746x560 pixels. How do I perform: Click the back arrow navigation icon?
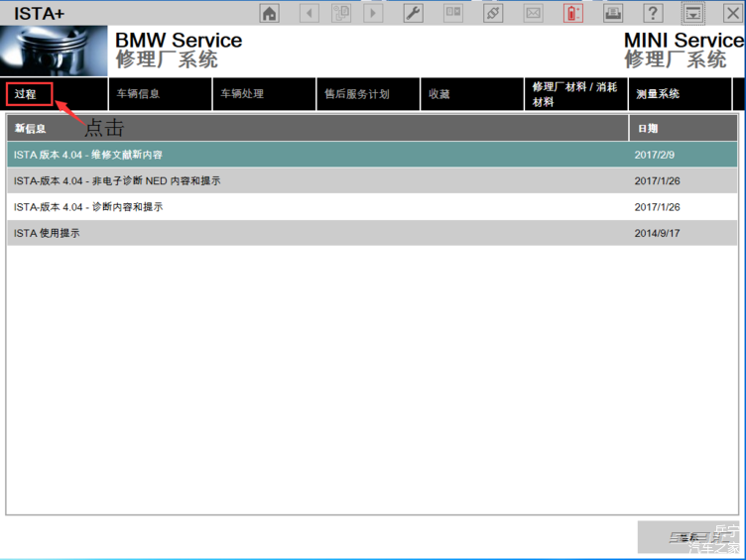[x=310, y=13]
